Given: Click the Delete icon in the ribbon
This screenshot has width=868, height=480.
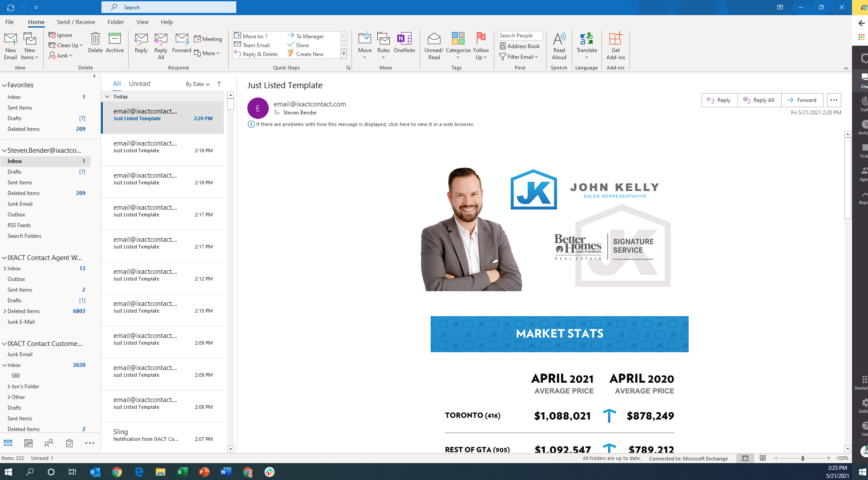Looking at the screenshot, I should point(95,43).
